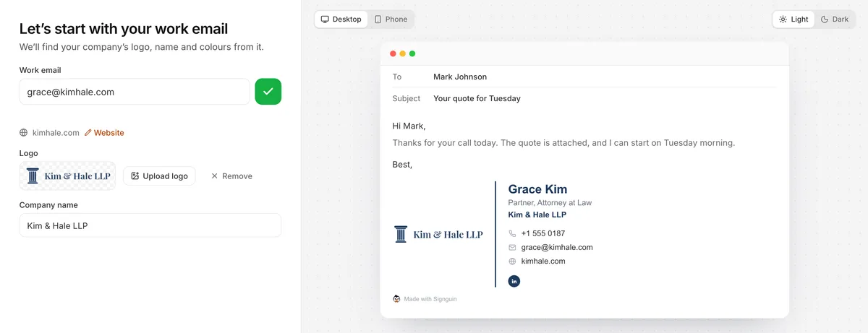Click the Upload logo button
This screenshot has height=333, width=868.
[159, 176]
